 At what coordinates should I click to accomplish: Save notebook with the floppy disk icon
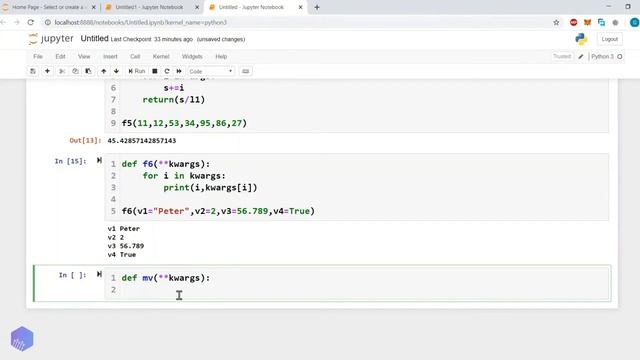coord(33,71)
